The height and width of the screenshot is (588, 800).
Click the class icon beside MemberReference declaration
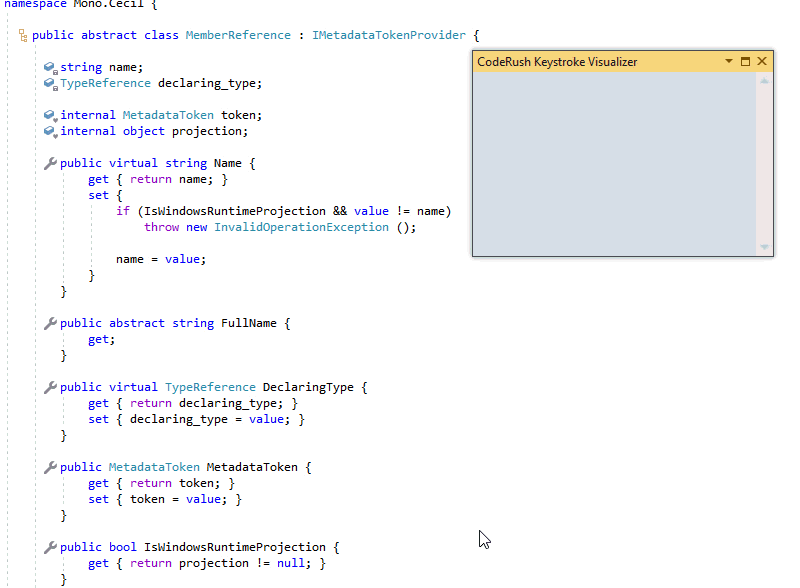pyautogui.click(x=23, y=35)
